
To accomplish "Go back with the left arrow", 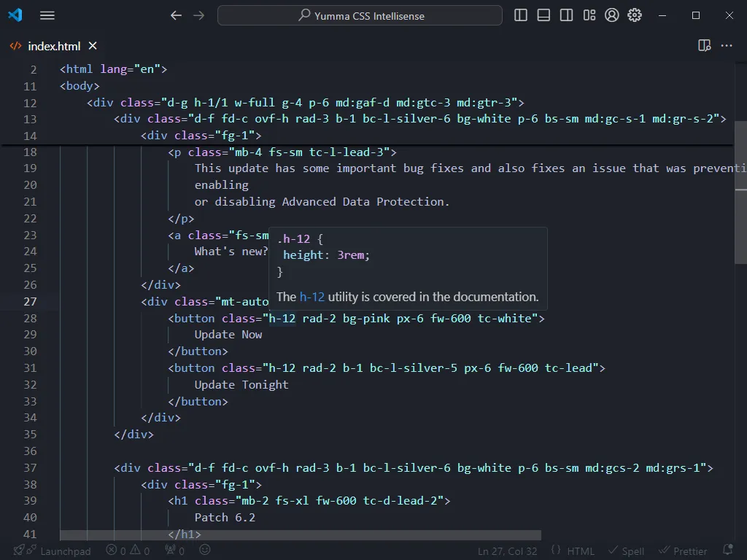I will [177, 16].
